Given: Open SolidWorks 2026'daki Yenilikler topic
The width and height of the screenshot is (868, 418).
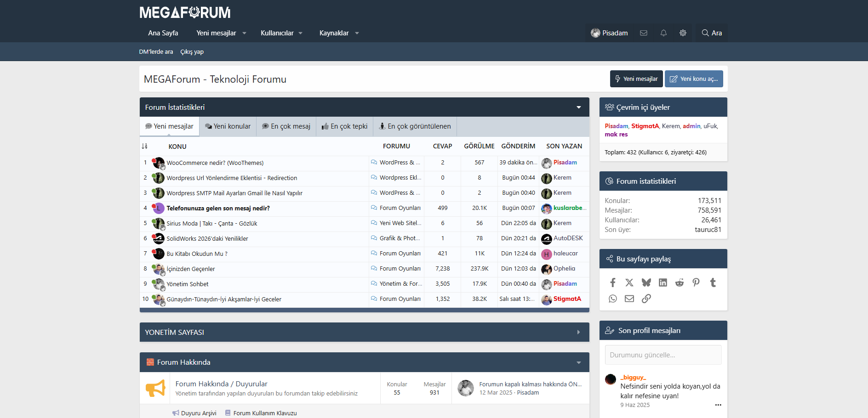Looking at the screenshot, I should [x=207, y=239].
